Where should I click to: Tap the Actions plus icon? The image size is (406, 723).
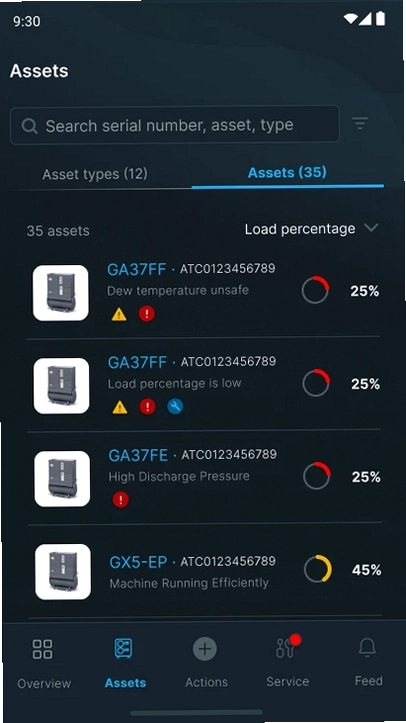coord(205,649)
